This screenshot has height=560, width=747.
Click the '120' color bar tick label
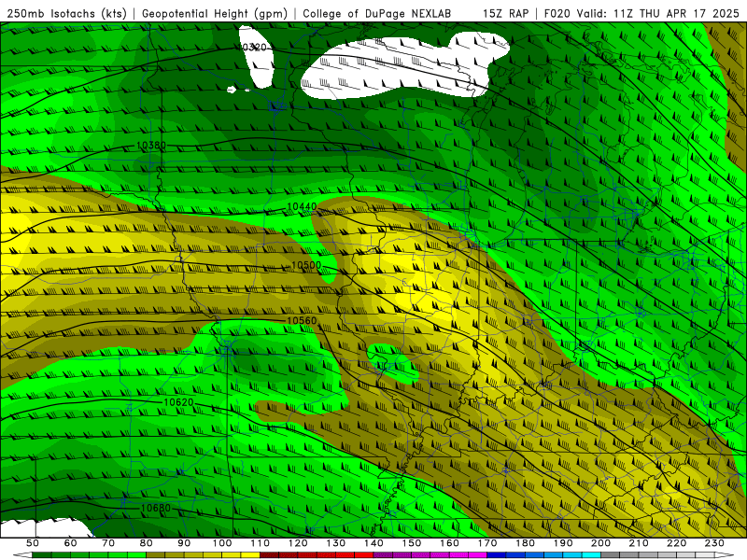pyautogui.click(x=298, y=543)
